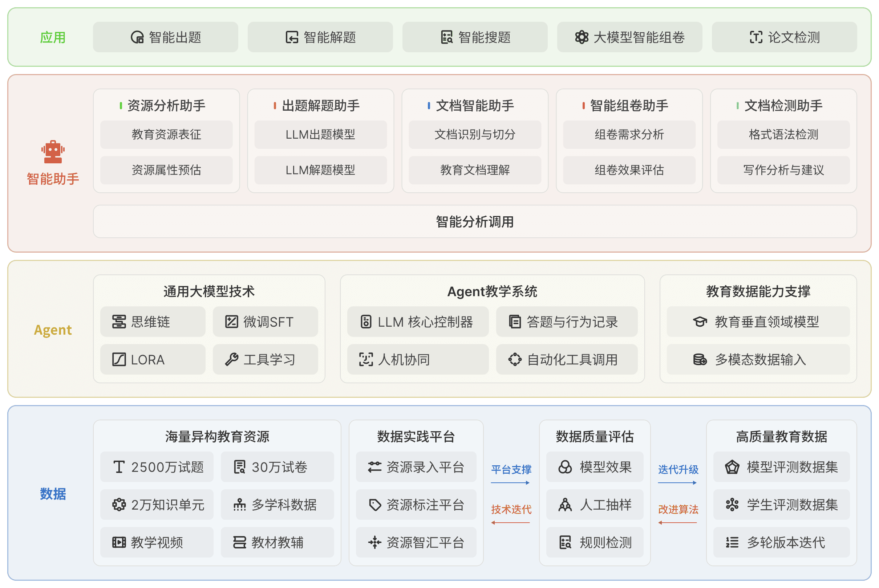The width and height of the screenshot is (879, 588).
Task: Click the 大模型智能组卷 gear icon
Action: tap(581, 37)
